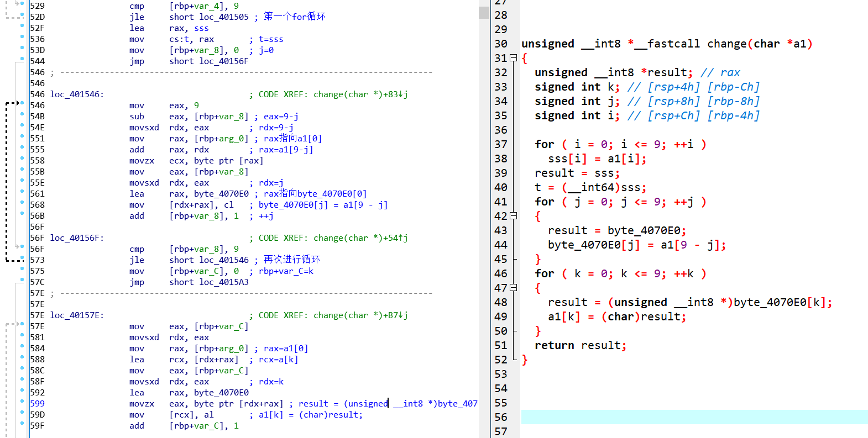Screen dimensions: 868x438
Task: Follow jump target loc_40156F in jmp instruction
Action: tap(224, 61)
